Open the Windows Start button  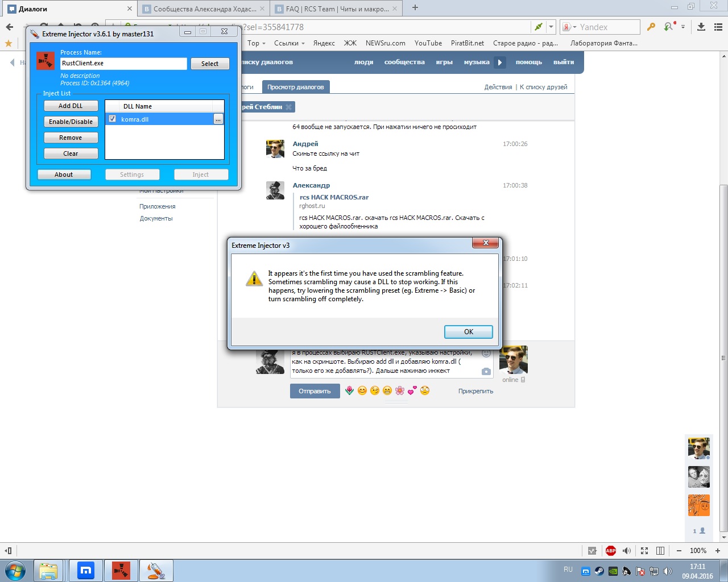15,571
